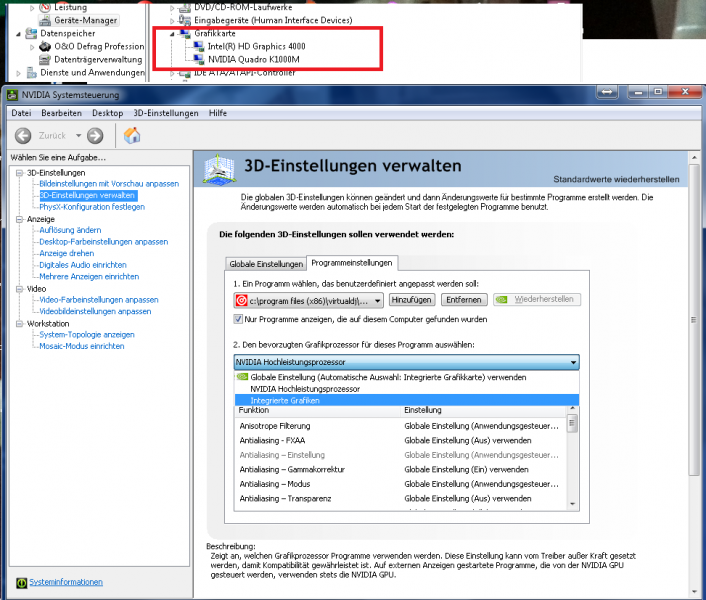Select the Programmeinstellungen tab

pos(352,263)
